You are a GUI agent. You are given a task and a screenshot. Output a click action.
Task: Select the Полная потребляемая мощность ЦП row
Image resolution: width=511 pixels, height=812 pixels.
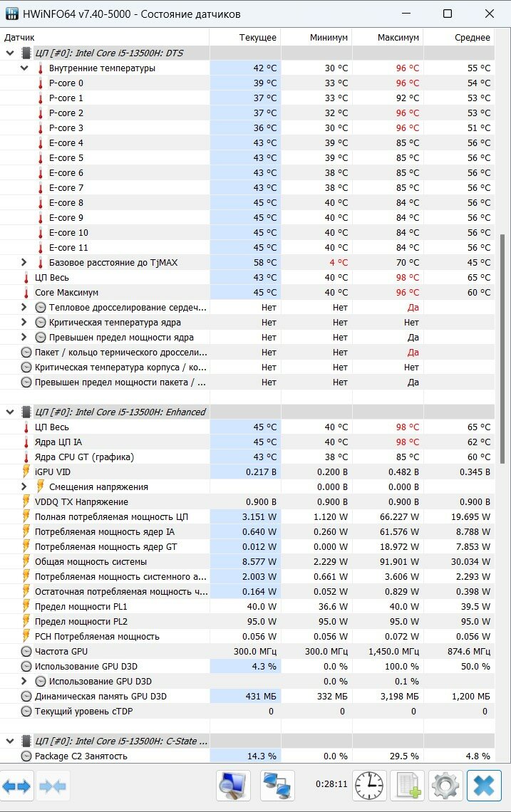coord(247,517)
